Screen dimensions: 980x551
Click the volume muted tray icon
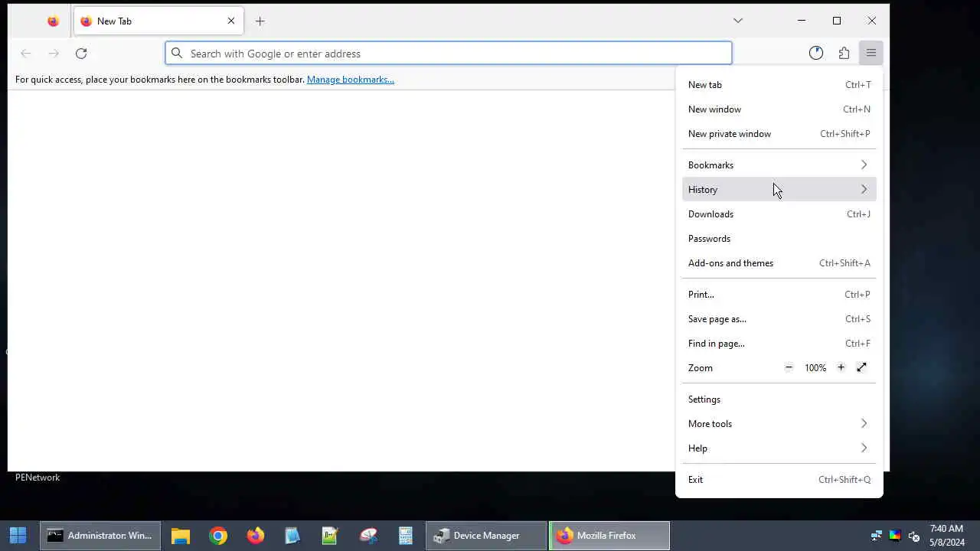[x=913, y=536]
